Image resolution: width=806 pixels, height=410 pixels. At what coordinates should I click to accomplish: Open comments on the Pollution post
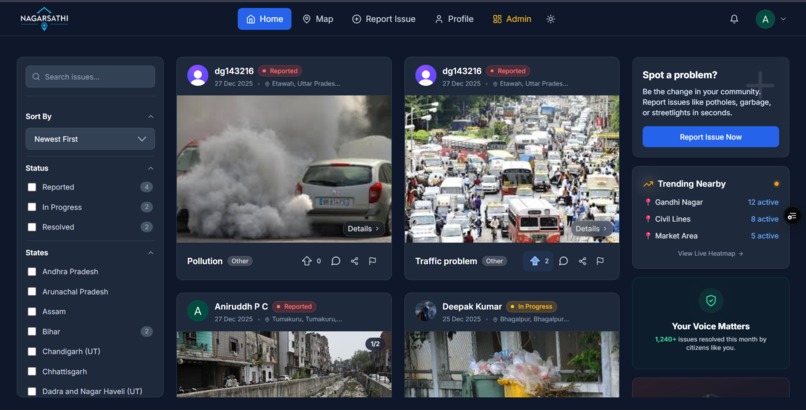pyautogui.click(x=336, y=261)
